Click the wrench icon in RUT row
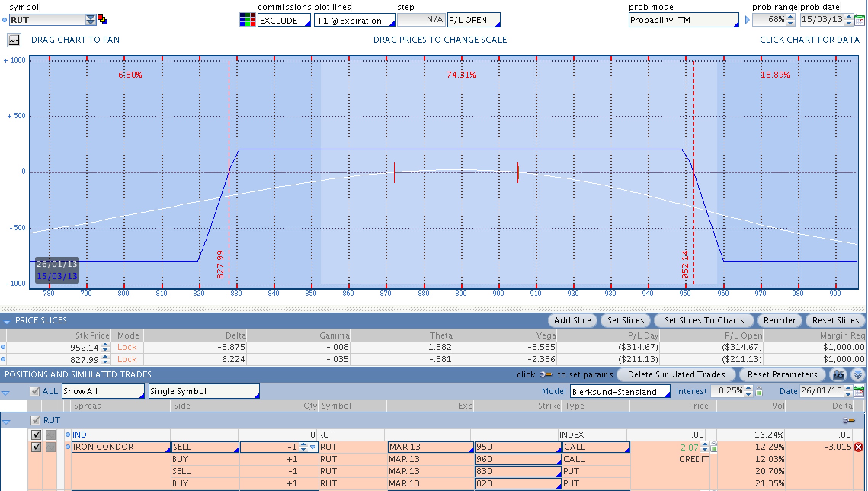 (848, 420)
